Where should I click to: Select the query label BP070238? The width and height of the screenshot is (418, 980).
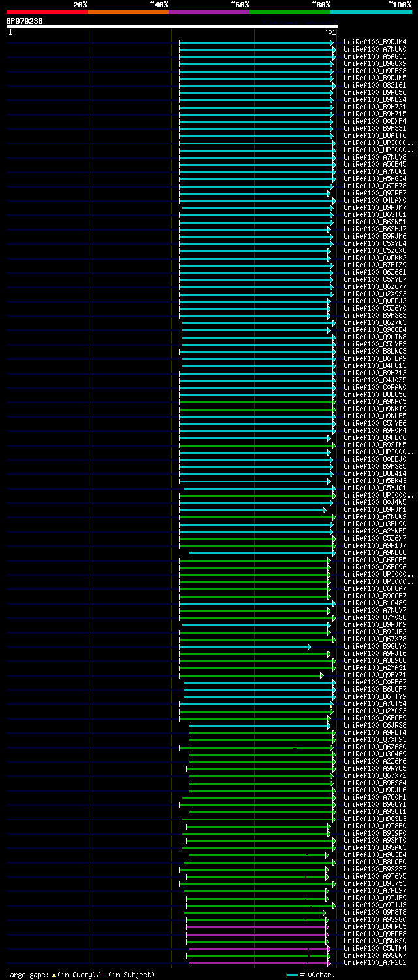25,21
